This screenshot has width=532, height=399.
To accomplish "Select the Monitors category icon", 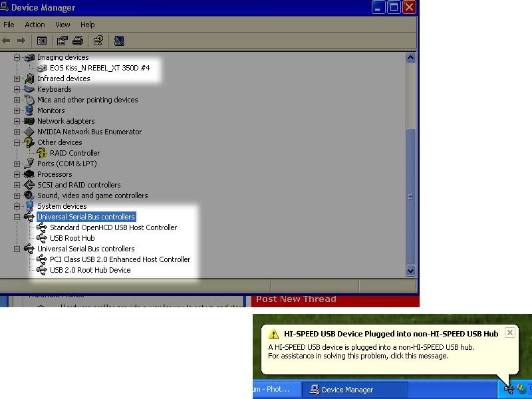I will point(29,110).
